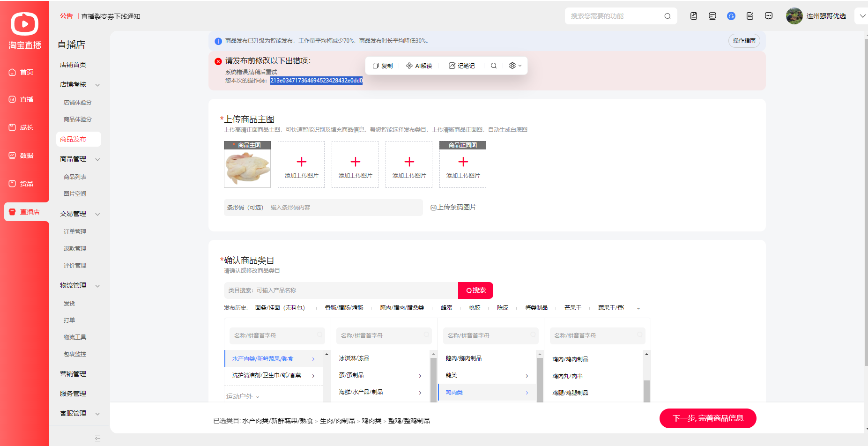Open 订单管理 menu item

coord(75,231)
